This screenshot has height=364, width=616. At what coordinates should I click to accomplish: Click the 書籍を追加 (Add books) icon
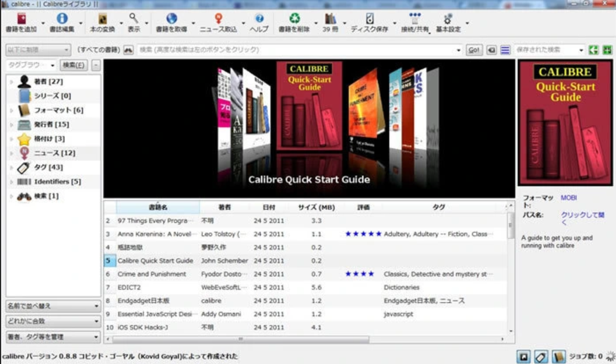[21, 19]
